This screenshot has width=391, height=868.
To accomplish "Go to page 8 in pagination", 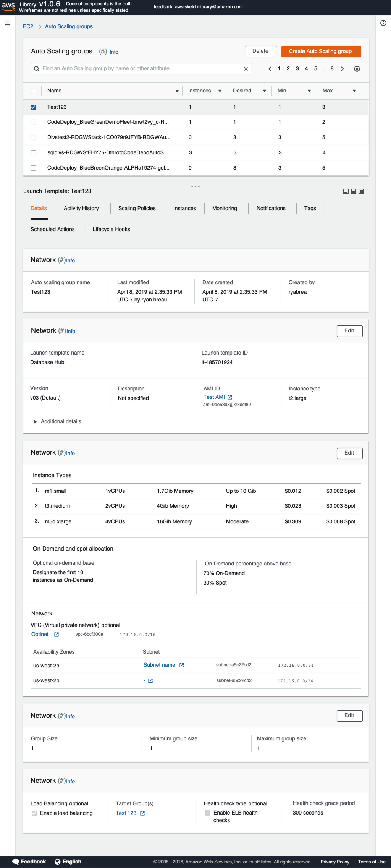I will pos(332,69).
